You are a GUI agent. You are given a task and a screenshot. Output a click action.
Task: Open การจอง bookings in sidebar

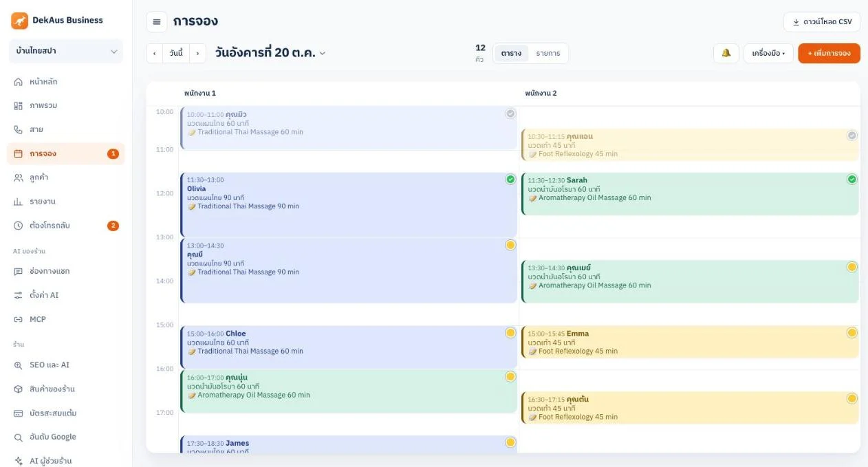(65, 153)
